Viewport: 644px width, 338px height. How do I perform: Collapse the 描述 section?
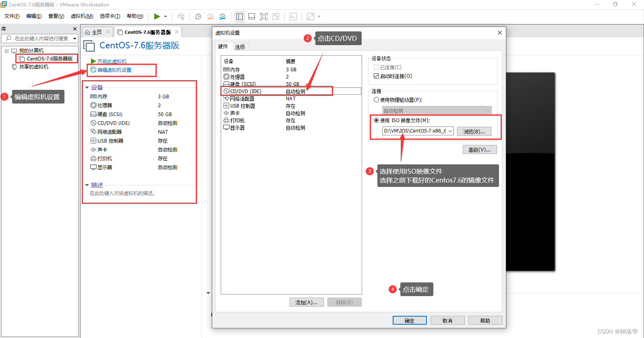tap(87, 185)
